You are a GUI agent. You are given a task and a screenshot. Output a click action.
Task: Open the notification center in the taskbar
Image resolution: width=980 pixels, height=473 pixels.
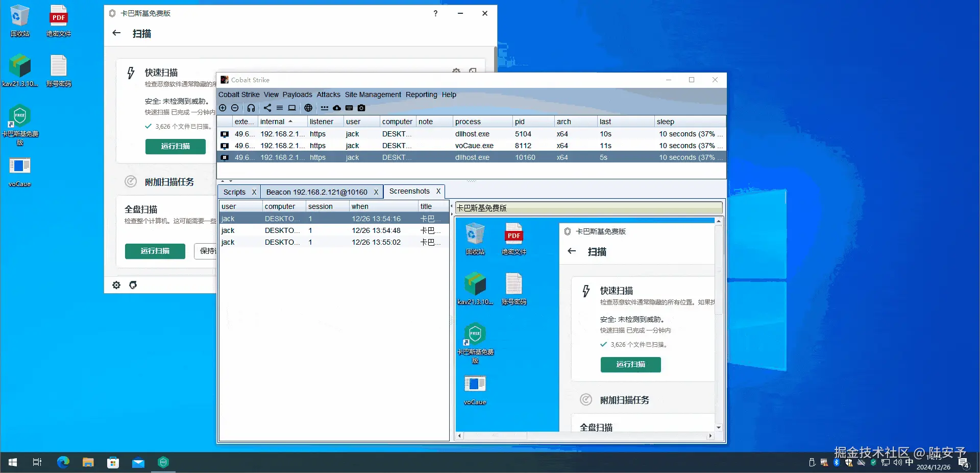click(x=964, y=463)
